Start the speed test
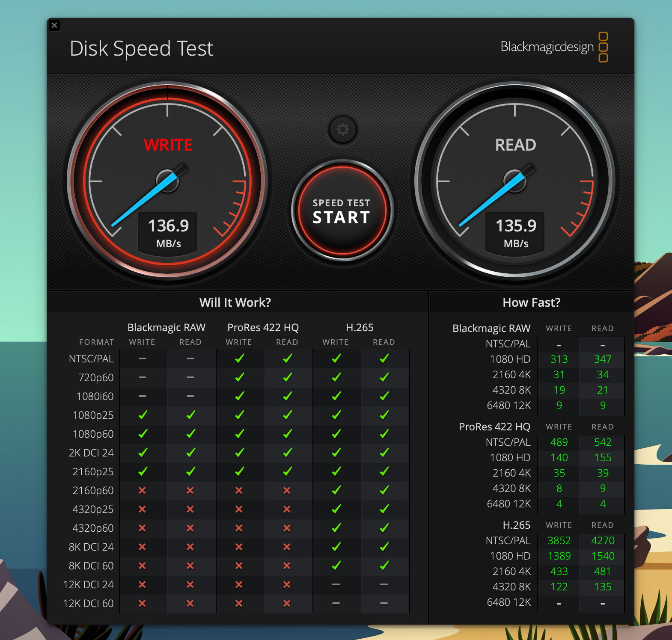Screen dimensions: 672x640 click(342, 210)
